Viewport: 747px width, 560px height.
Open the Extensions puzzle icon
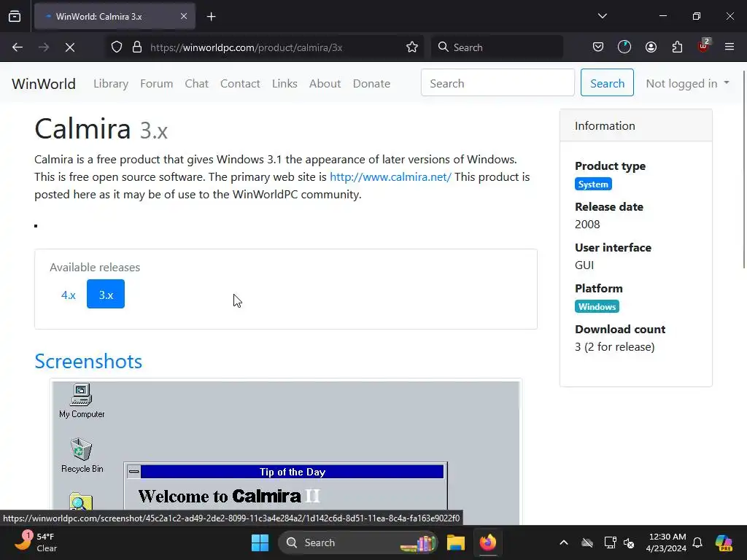click(x=677, y=47)
